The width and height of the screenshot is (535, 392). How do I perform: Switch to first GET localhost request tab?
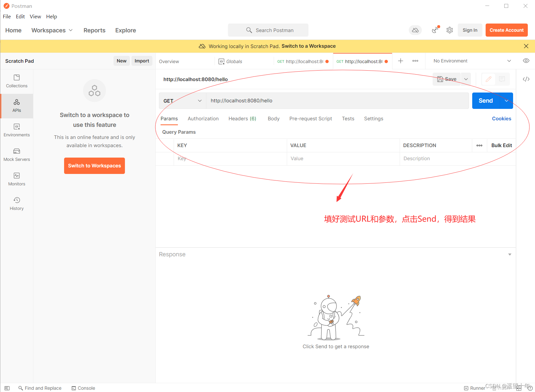coord(303,61)
